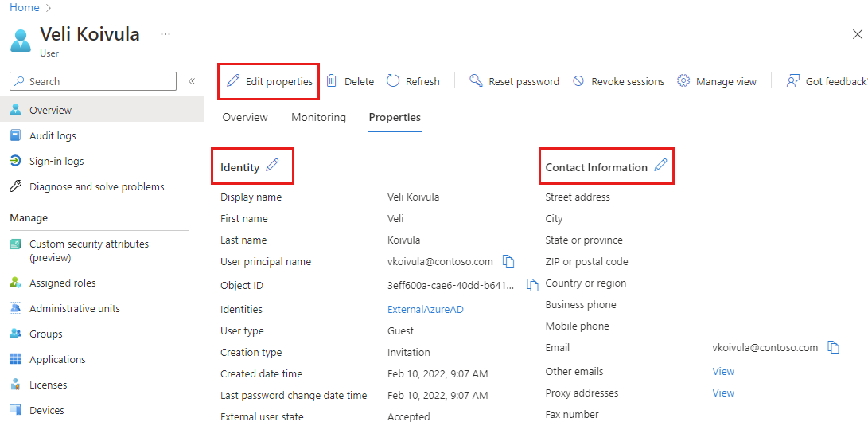Copy the Object ID value
868x422 pixels.
[532, 285]
